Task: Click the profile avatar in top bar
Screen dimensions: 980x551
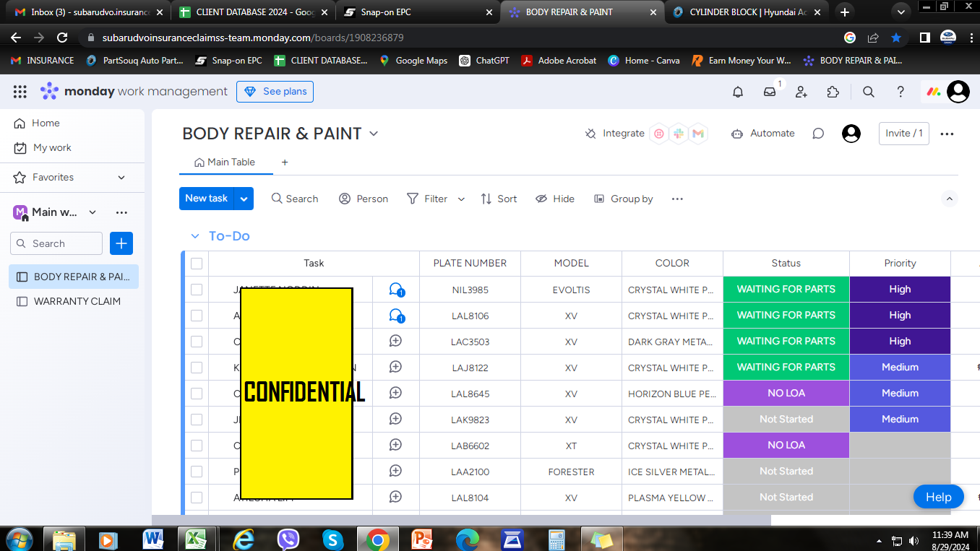Action: 958,92
